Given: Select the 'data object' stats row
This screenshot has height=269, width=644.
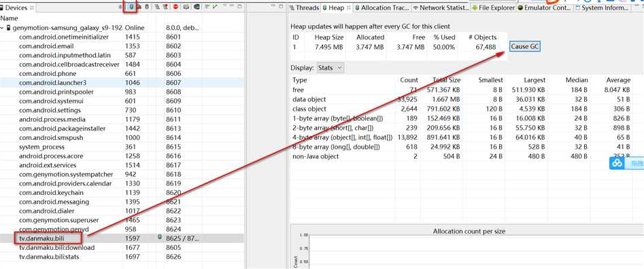Looking at the screenshot, I should coord(461,99).
